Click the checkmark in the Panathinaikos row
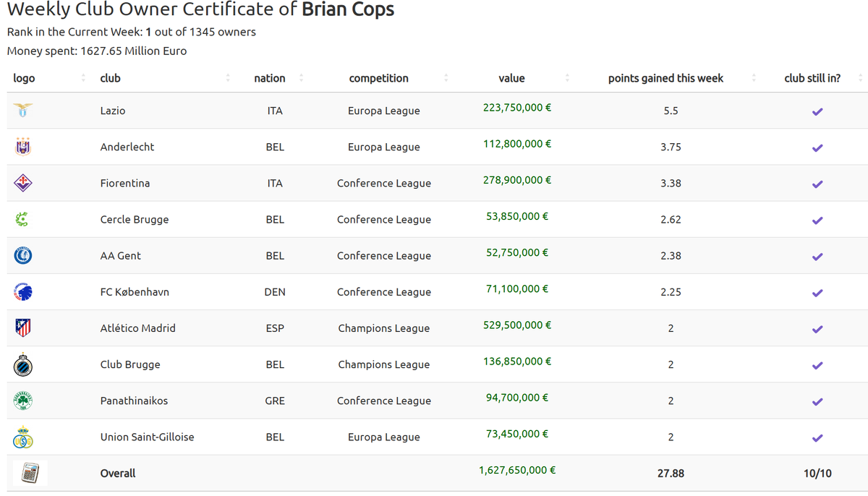The height and width of the screenshot is (496, 868). 817,401
